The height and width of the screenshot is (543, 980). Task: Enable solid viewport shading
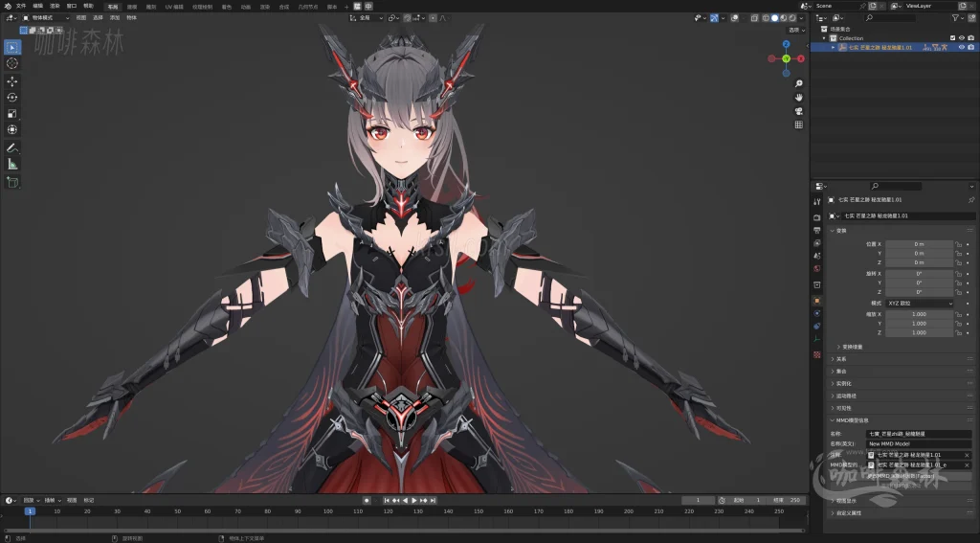pos(774,18)
